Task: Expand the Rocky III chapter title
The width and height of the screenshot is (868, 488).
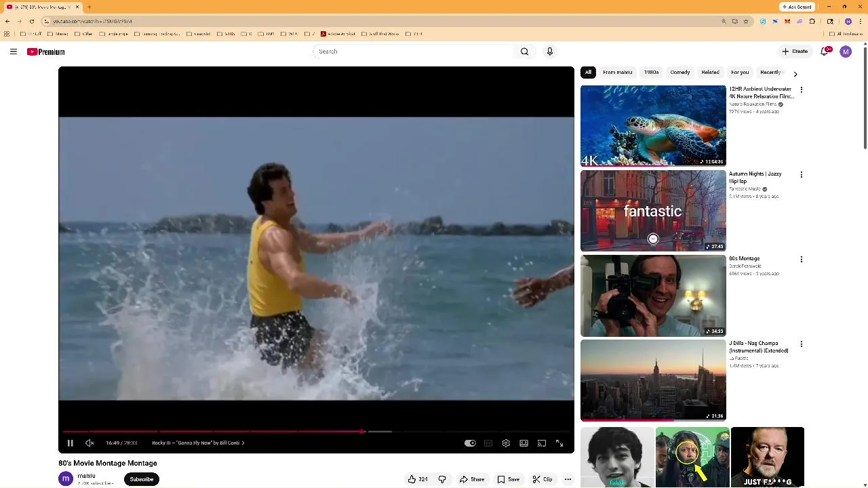Action: coord(198,443)
